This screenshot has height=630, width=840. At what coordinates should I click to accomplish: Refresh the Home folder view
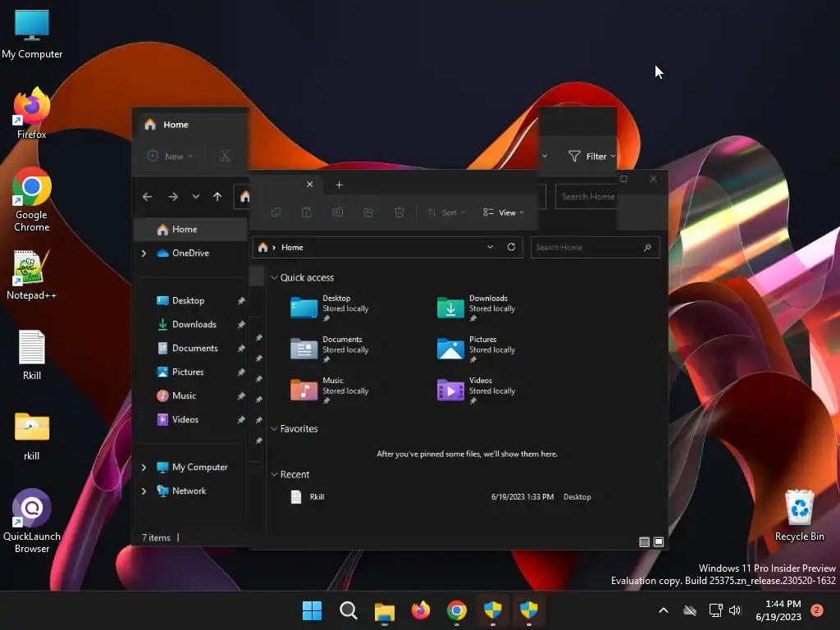(x=511, y=247)
